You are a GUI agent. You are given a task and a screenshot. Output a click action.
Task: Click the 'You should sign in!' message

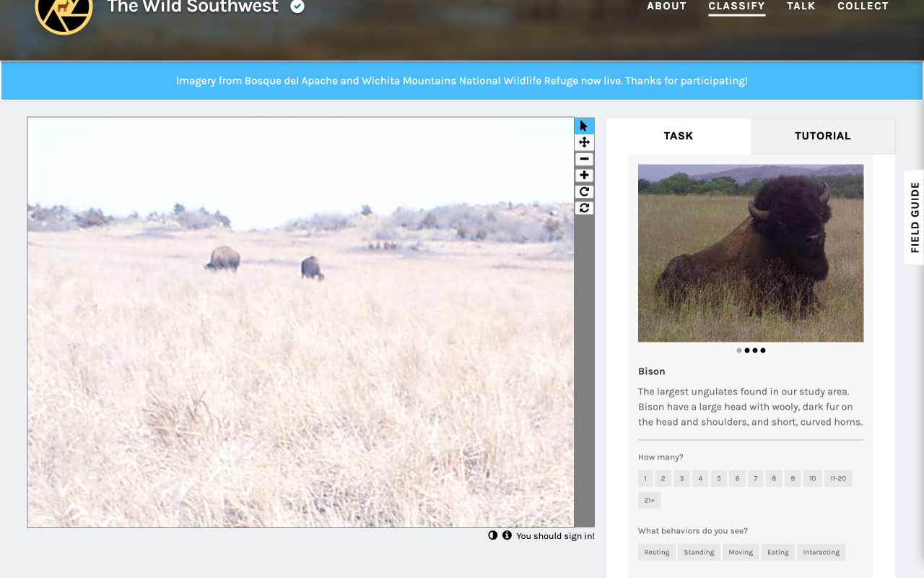point(556,536)
